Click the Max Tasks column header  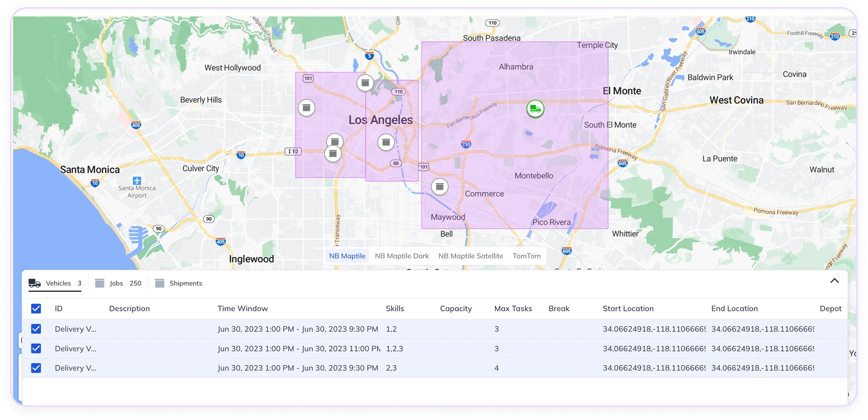(513, 308)
